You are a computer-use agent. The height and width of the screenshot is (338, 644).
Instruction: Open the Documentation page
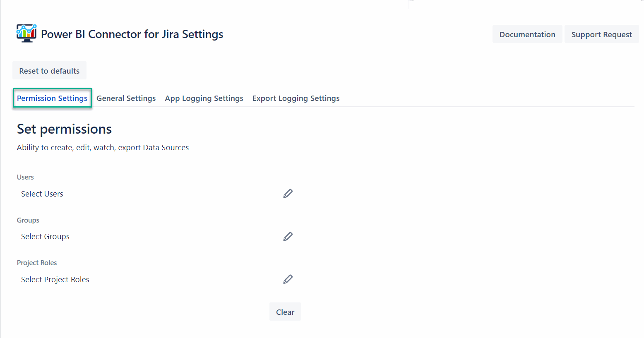tap(527, 34)
